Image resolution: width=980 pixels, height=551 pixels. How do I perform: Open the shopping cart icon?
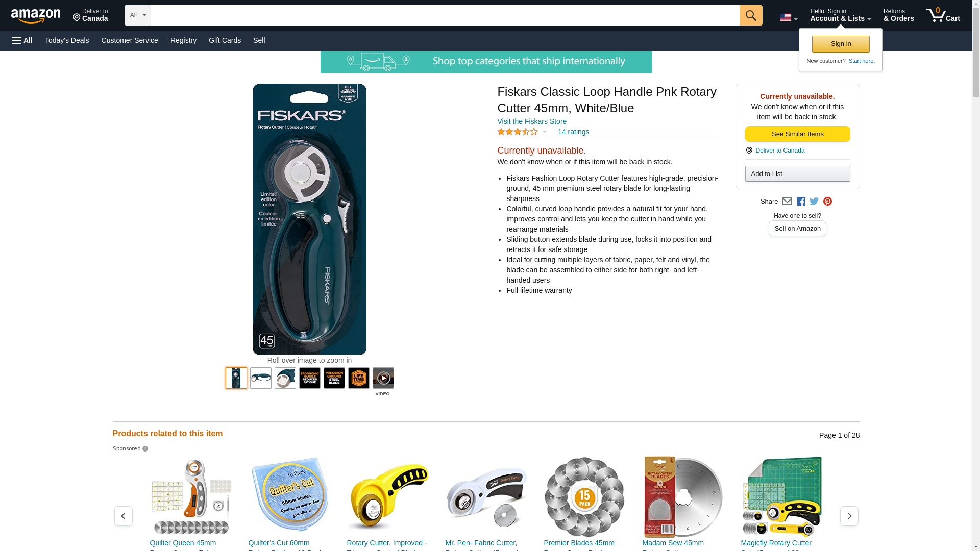(943, 15)
